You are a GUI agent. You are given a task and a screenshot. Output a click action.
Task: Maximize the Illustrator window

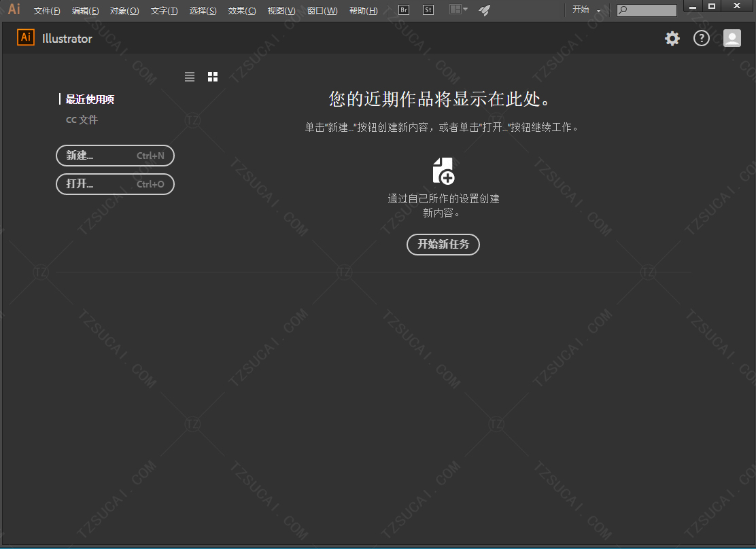(712, 6)
